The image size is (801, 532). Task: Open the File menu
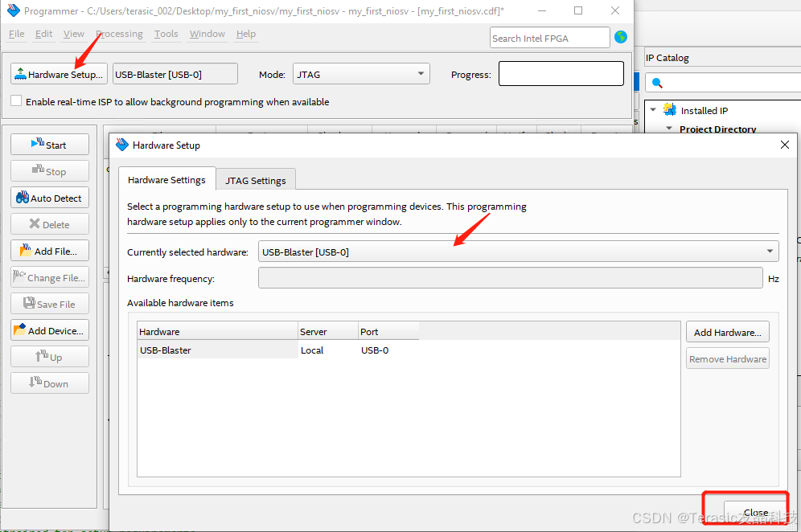(x=16, y=34)
